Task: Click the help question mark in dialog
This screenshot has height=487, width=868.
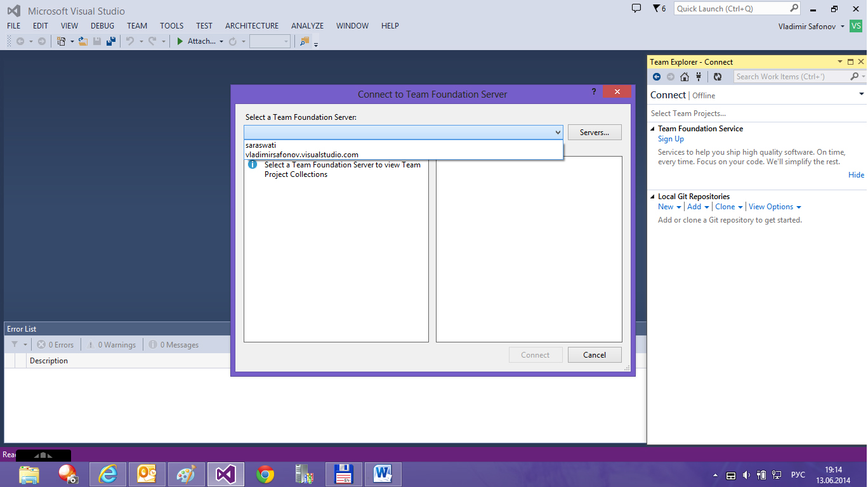Action: (x=594, y=91)
